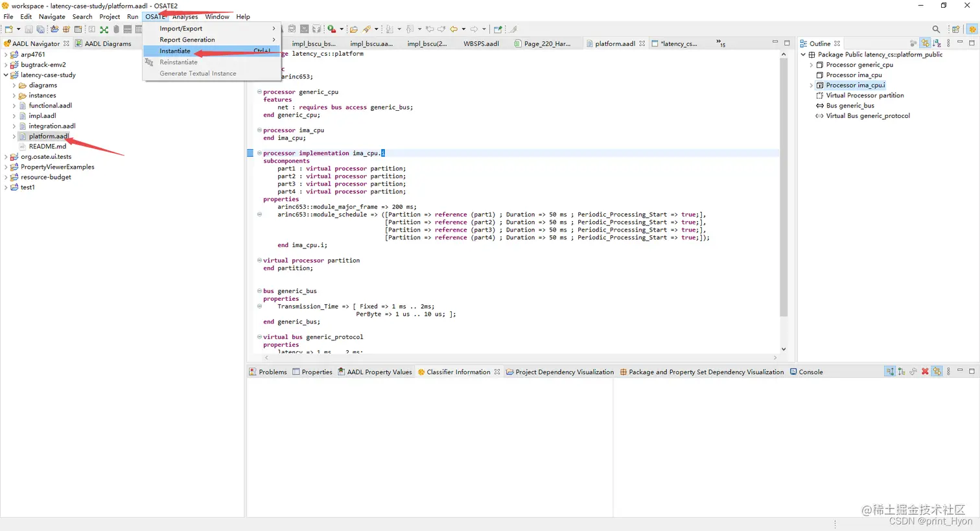Minimize the Outline panel
This screenshot has height=531, width=980.
[x=960, y=43]
